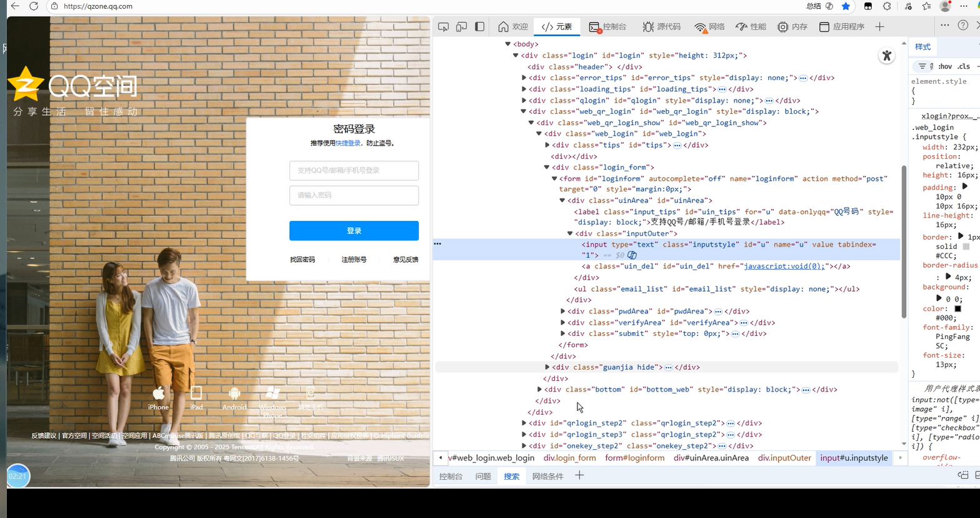Open the 找回密码 recover password link
This screenshot has width=980, height=518.
302,260
